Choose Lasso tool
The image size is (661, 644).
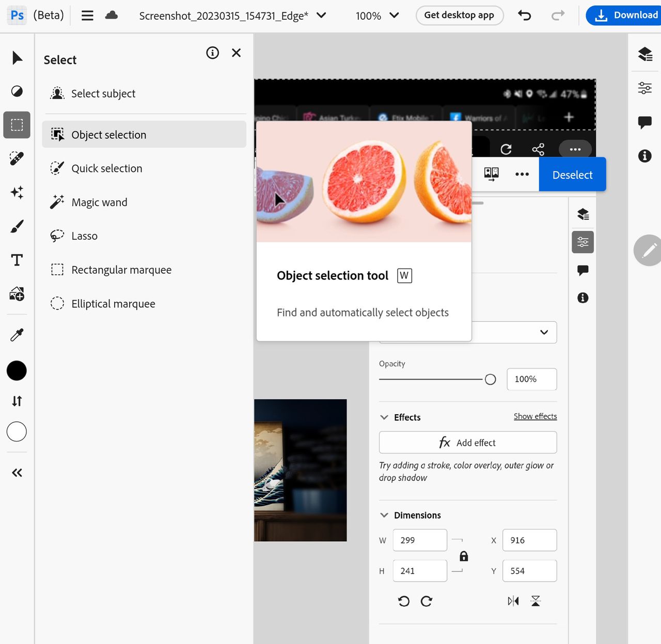coord(144,236)
